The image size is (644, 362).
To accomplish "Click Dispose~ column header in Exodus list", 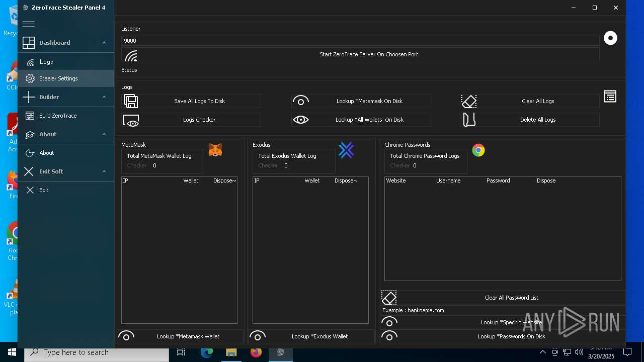I will (346, 180).
